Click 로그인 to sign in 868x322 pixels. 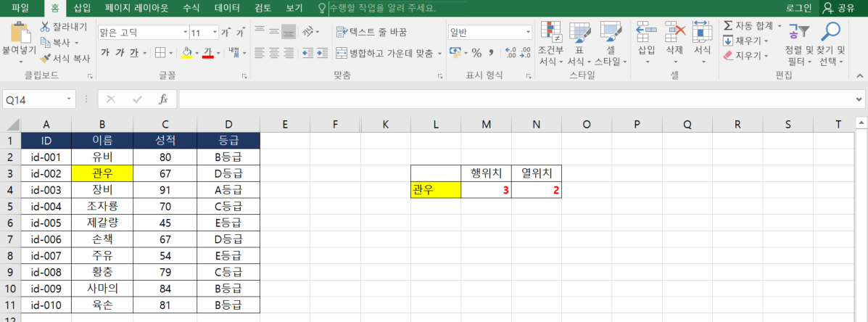pos(798,8)
